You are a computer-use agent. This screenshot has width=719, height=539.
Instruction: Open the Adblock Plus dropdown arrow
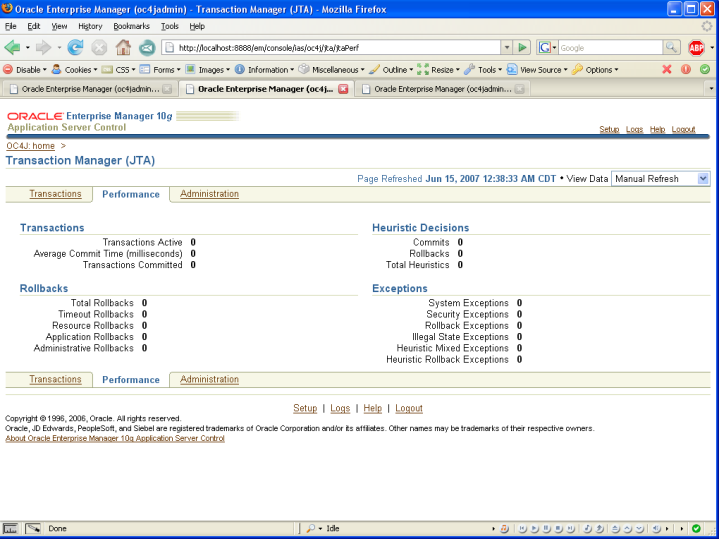(712, 47)
